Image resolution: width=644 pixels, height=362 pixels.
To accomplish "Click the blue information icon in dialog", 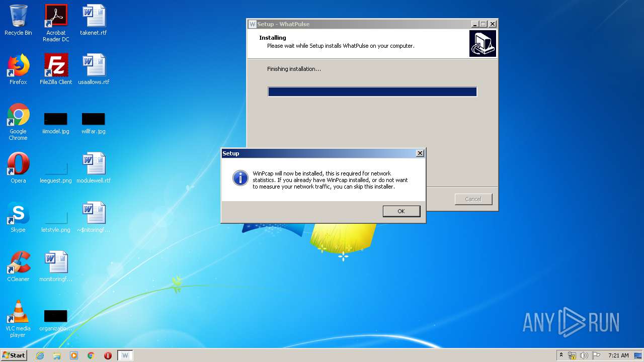I will (240, 178).
